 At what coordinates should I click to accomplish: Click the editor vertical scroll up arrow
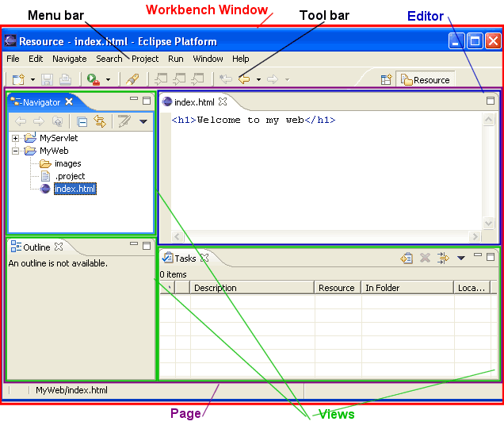click(489, 120)
